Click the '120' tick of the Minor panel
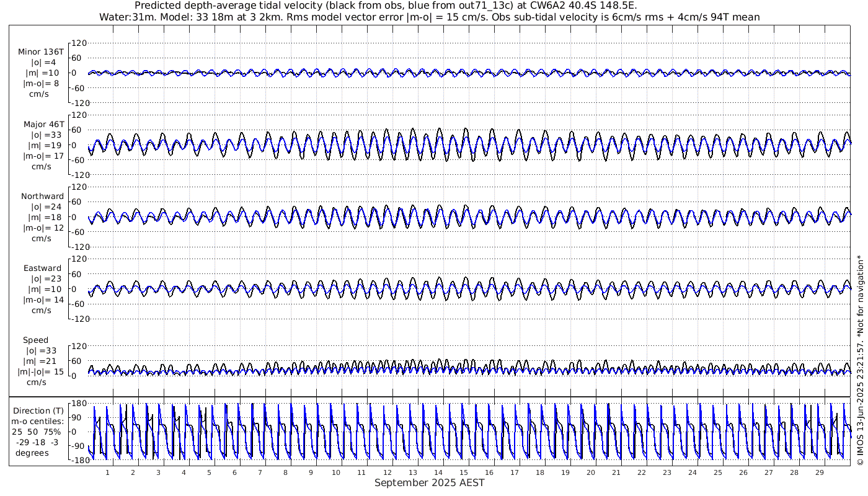 (x=80, y=43)
